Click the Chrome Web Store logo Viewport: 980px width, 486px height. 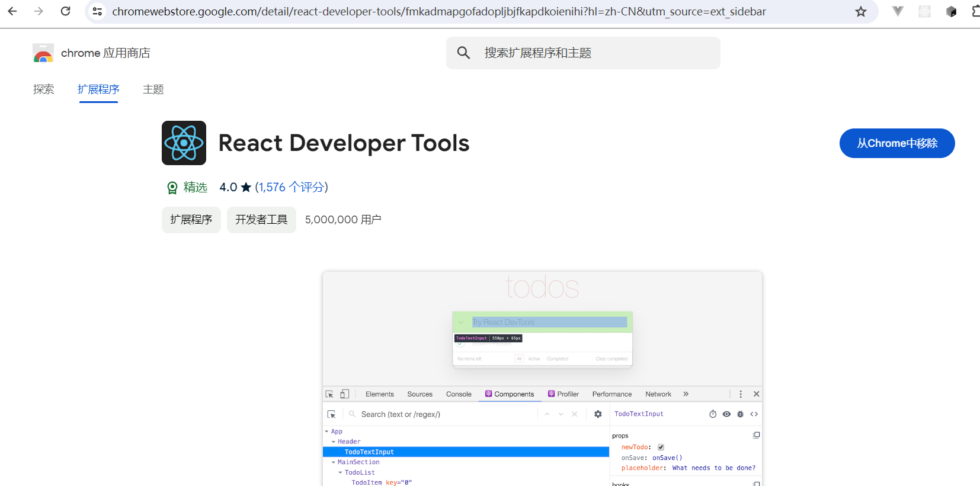43,53
